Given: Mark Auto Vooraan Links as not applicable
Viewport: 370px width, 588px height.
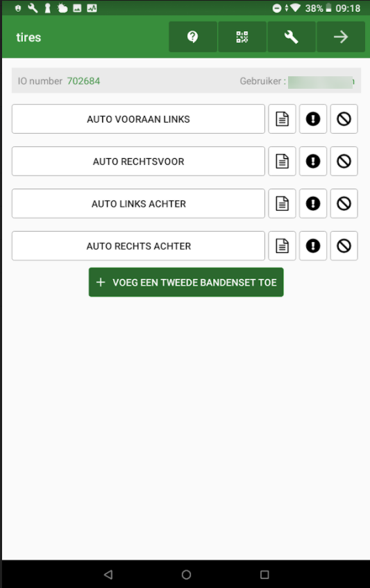Looking at the screenshot, I should [x=344, y=119].
